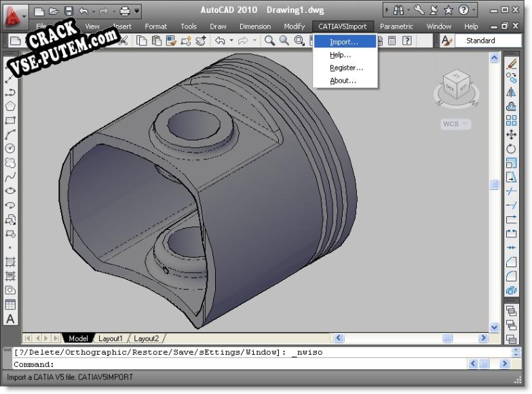Click the Favorites star icon in InfoCenter
Viewport: 532px width, 394px height.
[449, 10]
